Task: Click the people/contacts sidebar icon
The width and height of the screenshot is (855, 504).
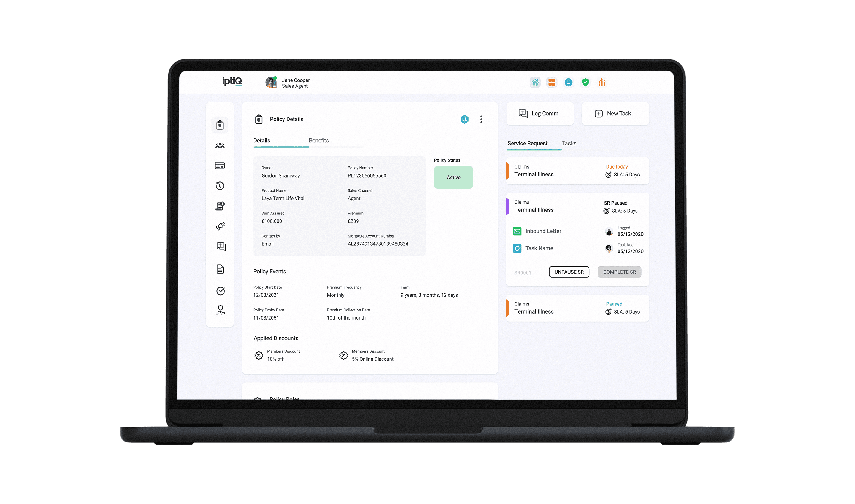Action: click(220, 144)
